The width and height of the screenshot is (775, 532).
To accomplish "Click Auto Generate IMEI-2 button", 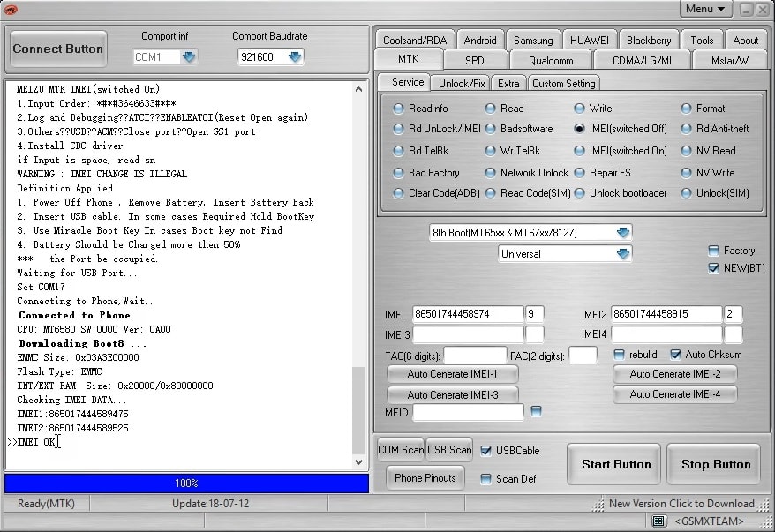I will coord(674,374).
